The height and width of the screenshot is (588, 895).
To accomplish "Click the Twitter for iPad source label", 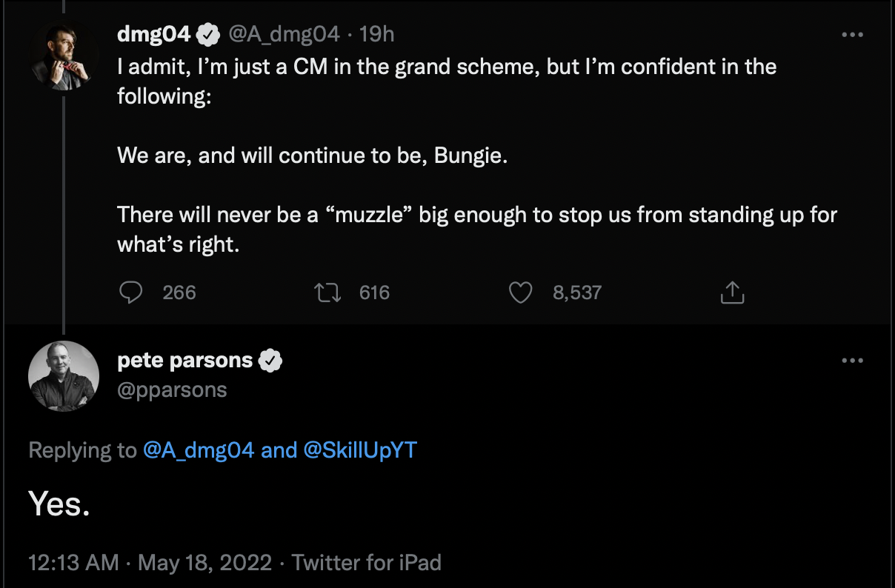I will click(367, 563).
